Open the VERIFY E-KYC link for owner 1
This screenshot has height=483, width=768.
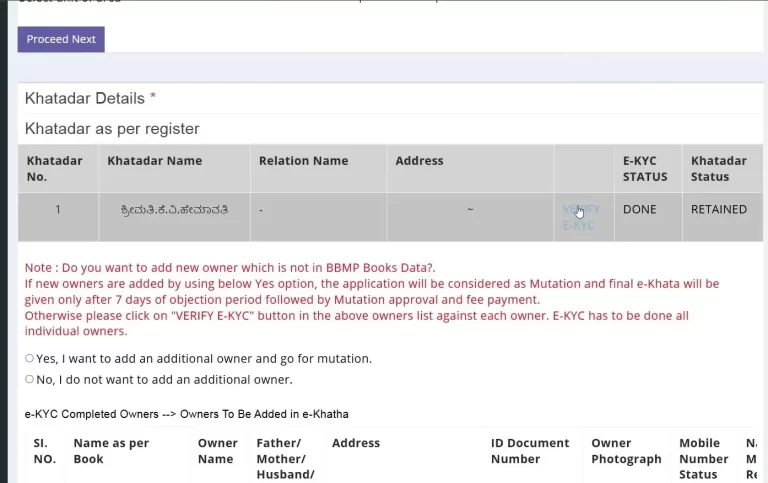tap(581, 217)
